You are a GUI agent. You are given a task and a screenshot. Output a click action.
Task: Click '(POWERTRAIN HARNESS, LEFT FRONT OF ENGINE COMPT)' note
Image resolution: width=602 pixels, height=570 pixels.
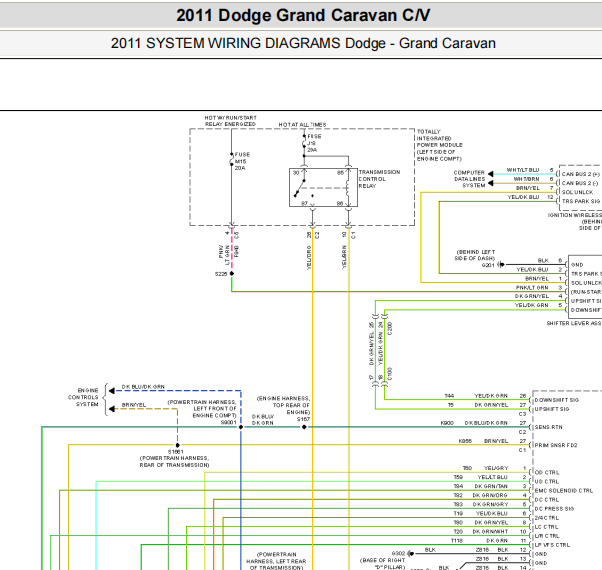coord(202,409)
